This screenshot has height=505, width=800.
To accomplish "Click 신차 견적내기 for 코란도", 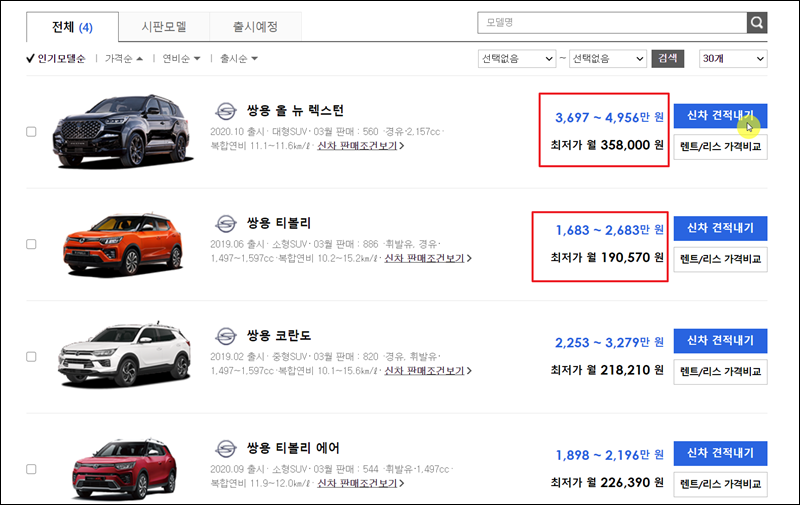I will 720,341.
